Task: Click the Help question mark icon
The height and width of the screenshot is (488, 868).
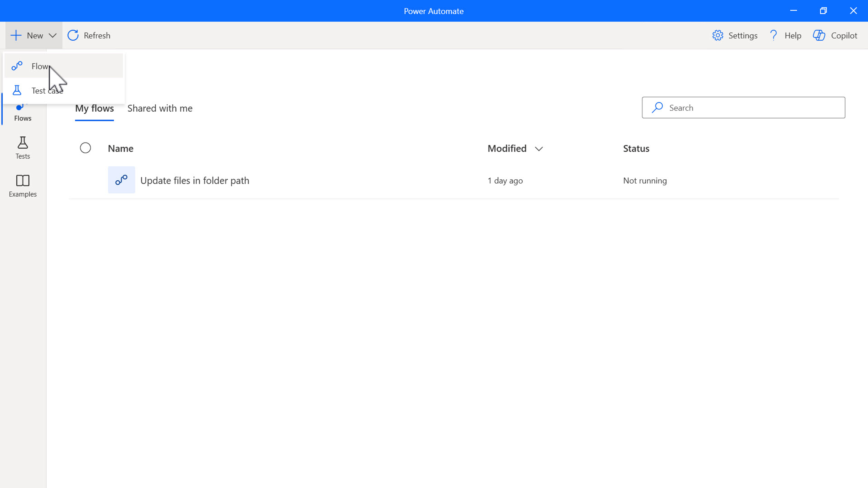Action: click(773, 35)
